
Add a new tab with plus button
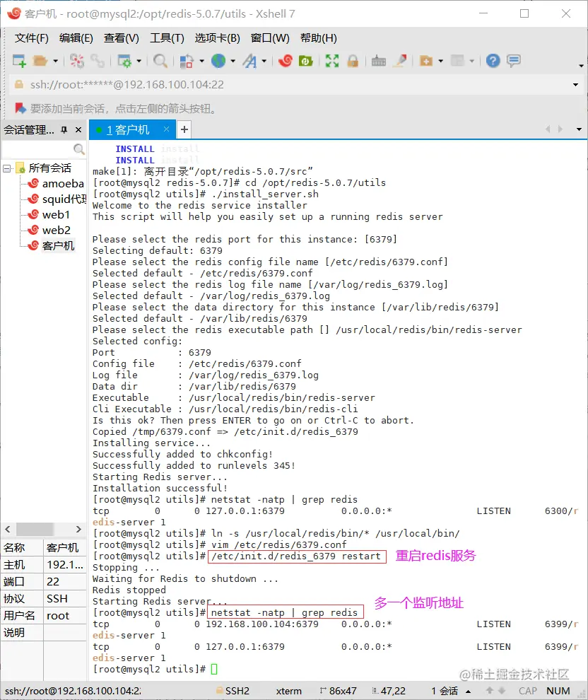pos(184,130)
